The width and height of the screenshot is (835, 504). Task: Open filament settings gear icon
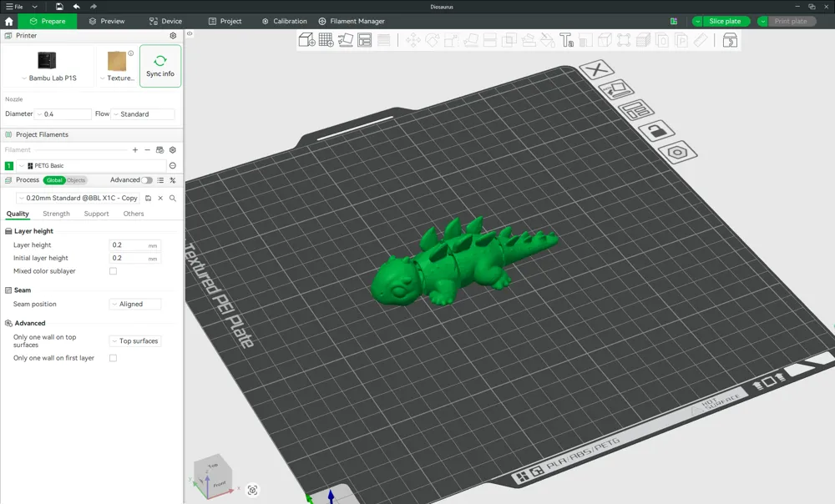(x=173, y=150)
